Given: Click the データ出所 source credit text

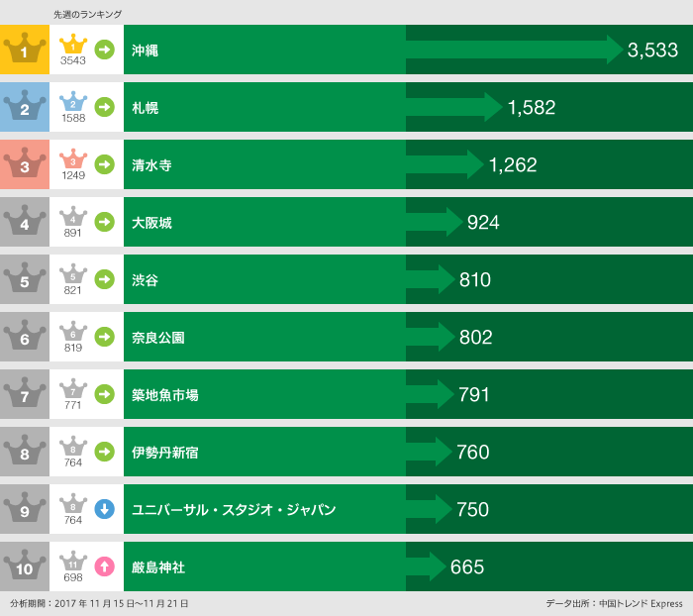Looking at the screenshot, I should 614,603.
